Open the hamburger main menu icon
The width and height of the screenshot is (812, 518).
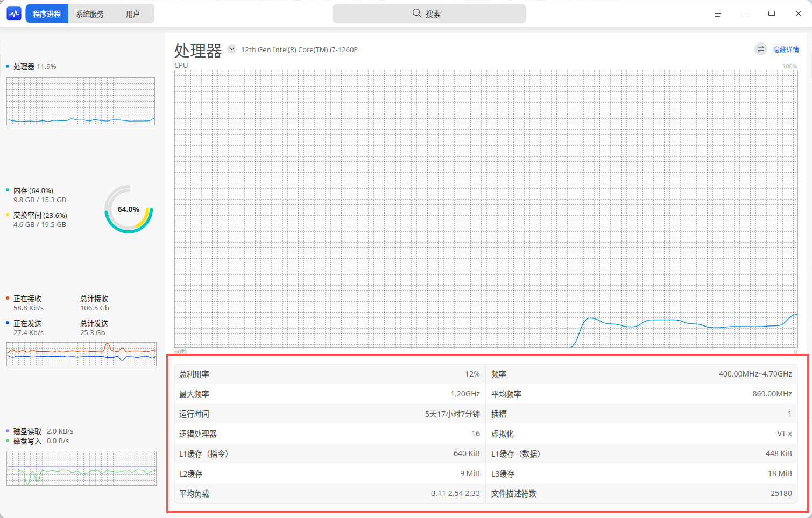tap(717, 14)
